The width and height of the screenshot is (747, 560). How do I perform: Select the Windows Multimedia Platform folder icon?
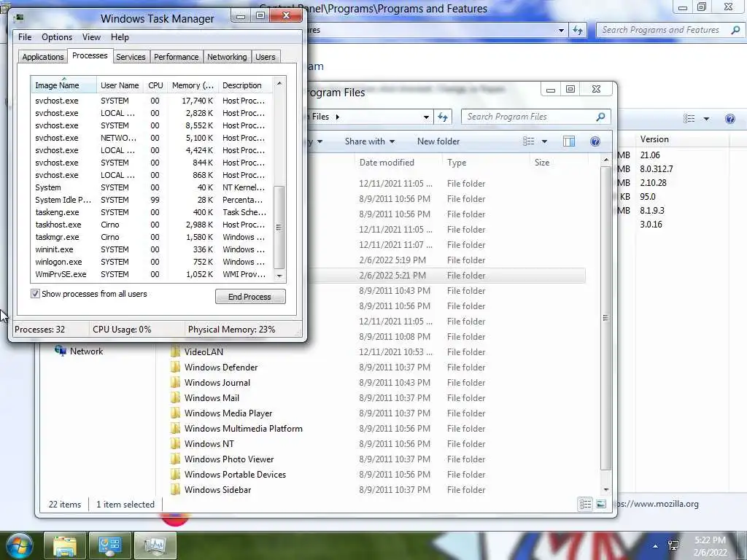pyautogui.click(x=176, y=428)
